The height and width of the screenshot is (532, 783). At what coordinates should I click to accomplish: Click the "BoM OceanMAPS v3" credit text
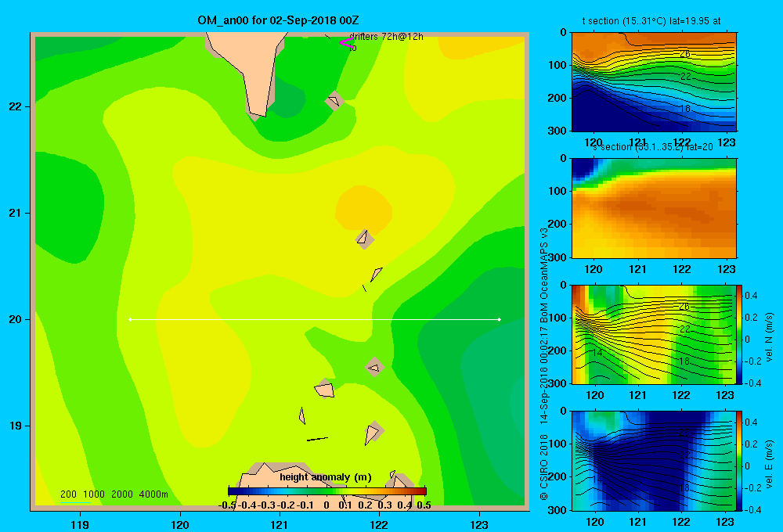tap(544, 277)
